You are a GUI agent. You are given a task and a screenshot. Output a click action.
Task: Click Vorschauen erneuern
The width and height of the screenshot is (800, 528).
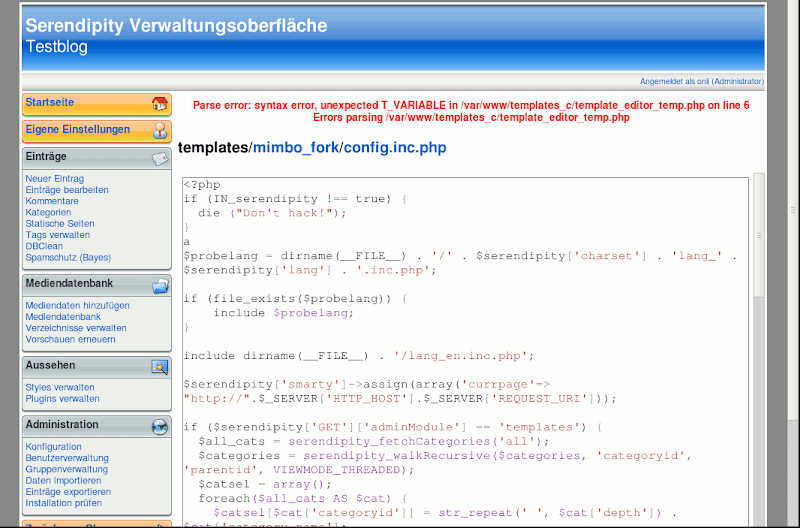70,339
